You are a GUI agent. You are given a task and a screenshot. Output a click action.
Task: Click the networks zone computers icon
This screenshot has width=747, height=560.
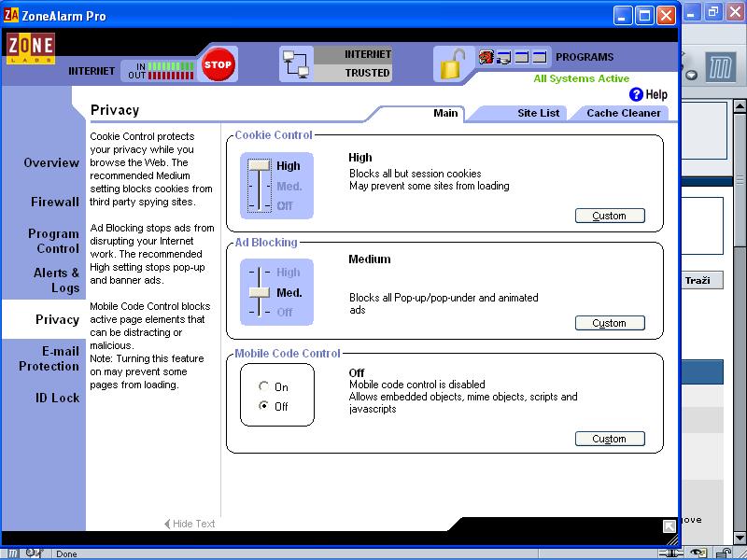click(x=296, y=64)
